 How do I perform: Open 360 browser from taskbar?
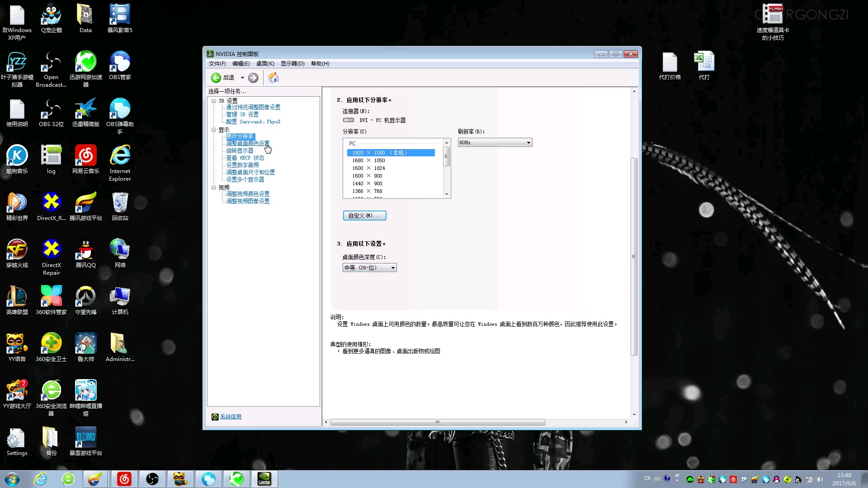68,479
